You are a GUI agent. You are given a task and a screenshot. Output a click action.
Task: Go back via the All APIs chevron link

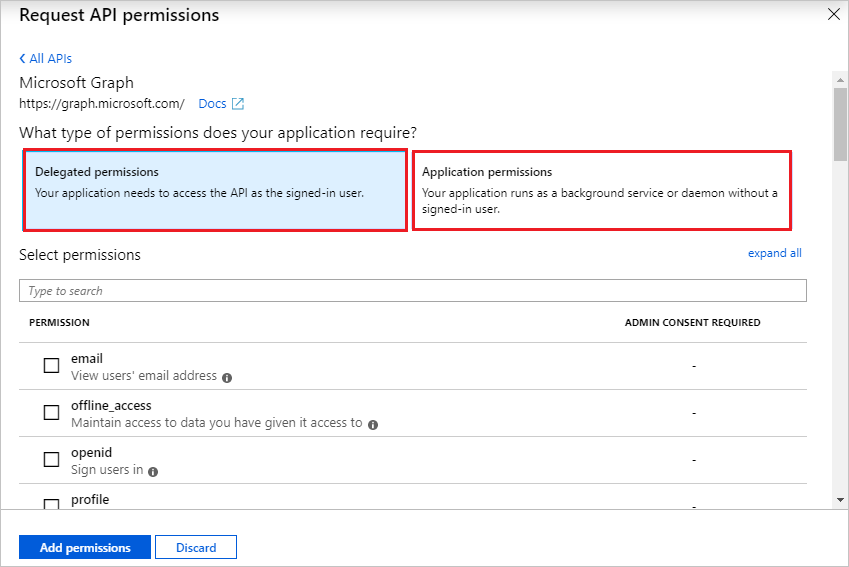[x=46, y=59]
